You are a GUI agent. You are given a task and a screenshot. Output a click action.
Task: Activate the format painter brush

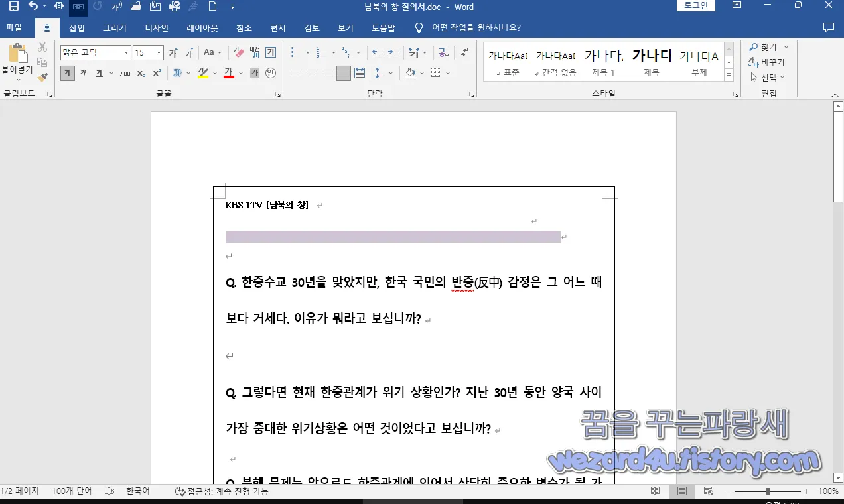click(x=42, y=78)
